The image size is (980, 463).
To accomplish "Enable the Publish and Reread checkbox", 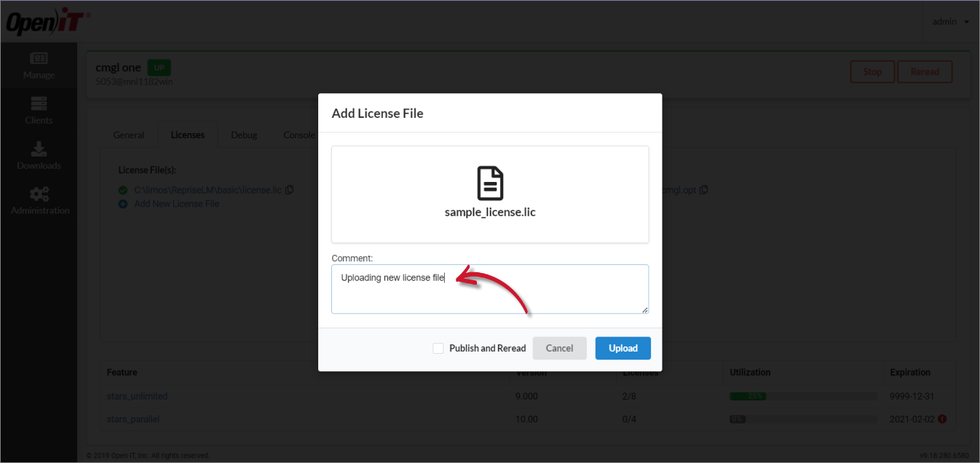I will tap(438, 348).
